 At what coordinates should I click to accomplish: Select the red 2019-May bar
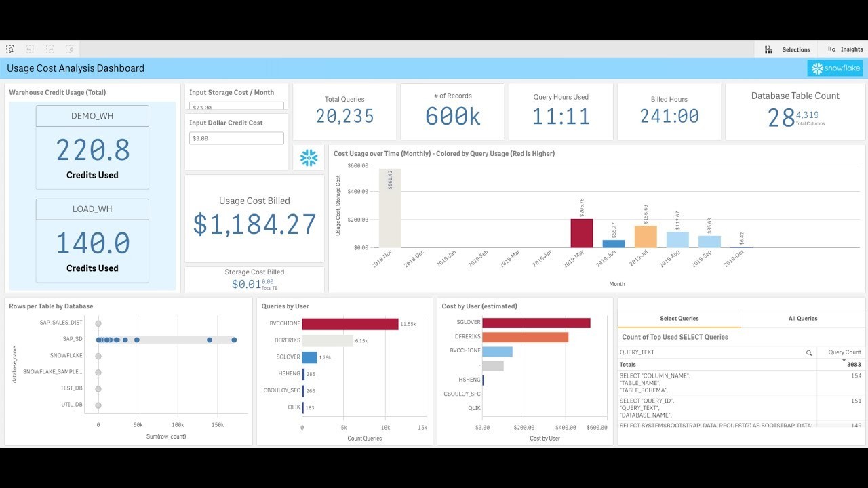[x=582, y=233]
